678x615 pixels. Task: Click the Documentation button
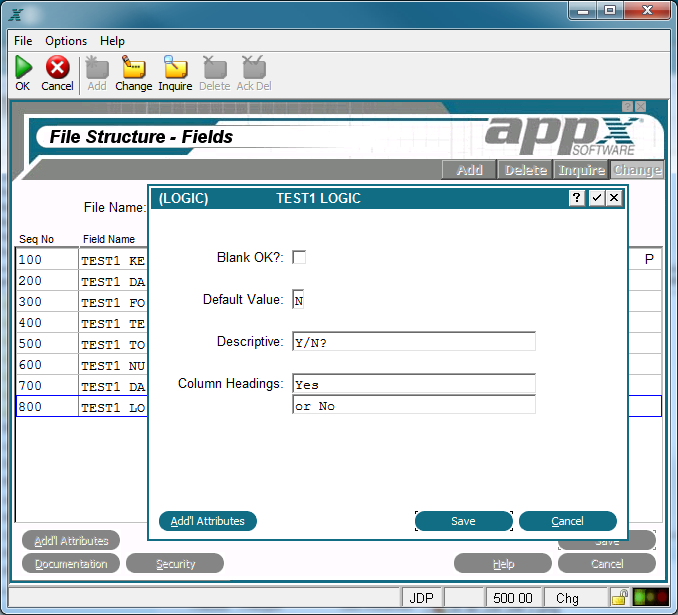point(71,564)
